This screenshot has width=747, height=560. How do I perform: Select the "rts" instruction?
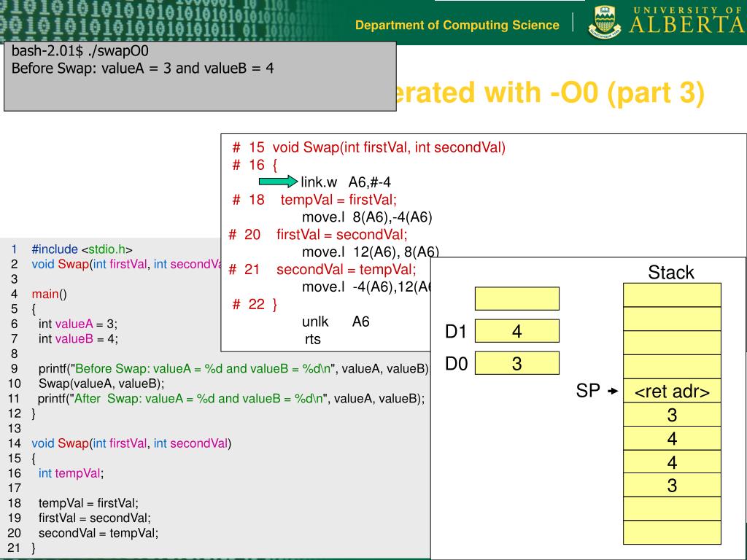point(312,339)
